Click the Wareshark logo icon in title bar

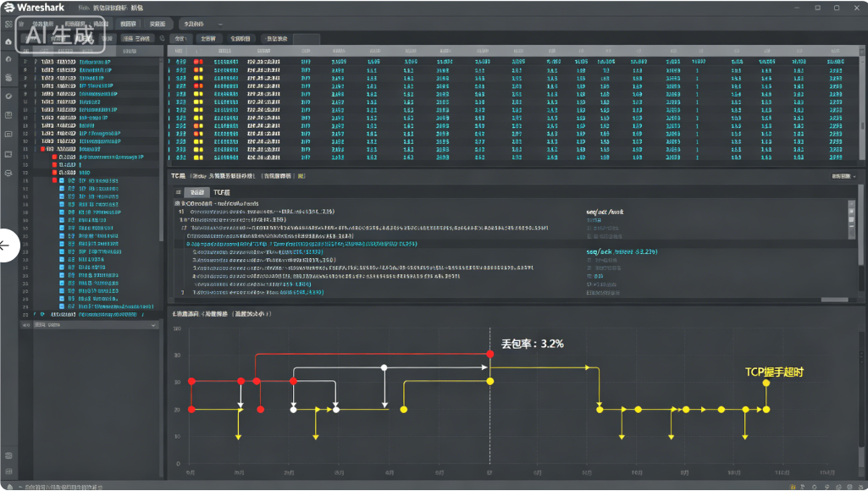point(8,8)
